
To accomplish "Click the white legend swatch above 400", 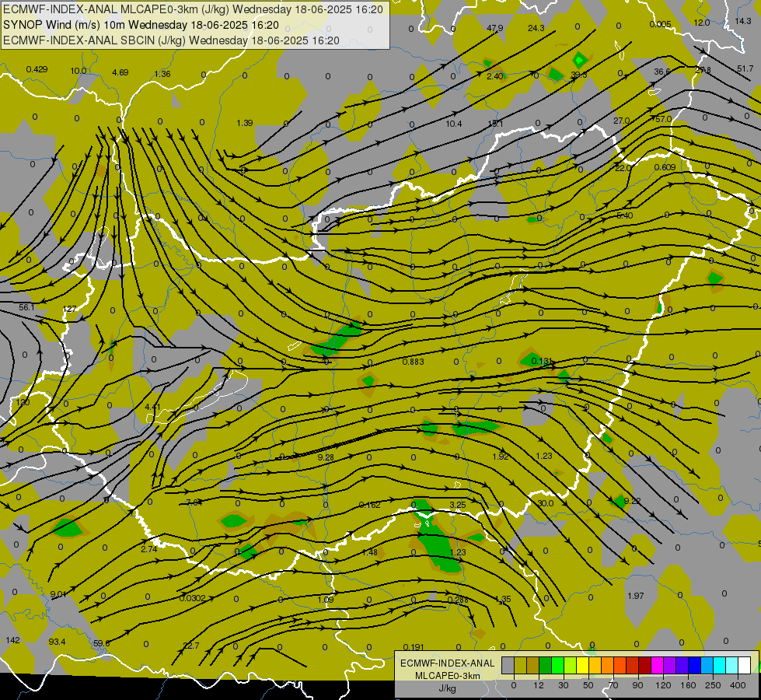I will pos(744,665).
